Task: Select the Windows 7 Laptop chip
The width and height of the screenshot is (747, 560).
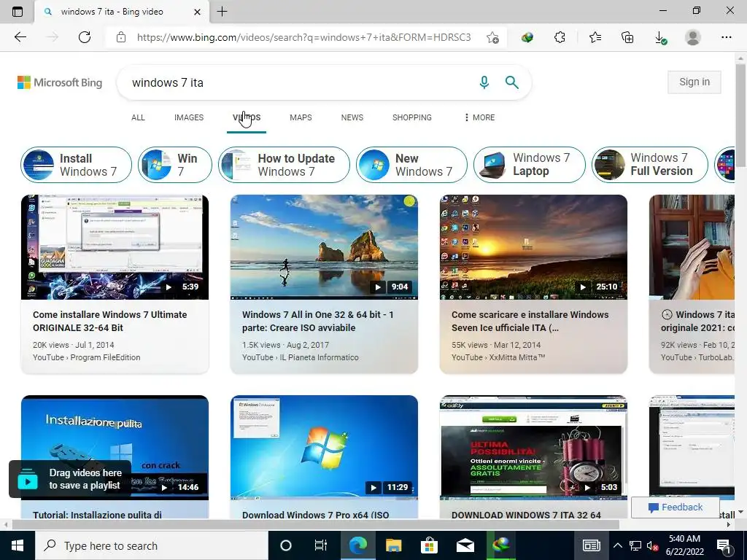Action: click(x=530, y=165)
